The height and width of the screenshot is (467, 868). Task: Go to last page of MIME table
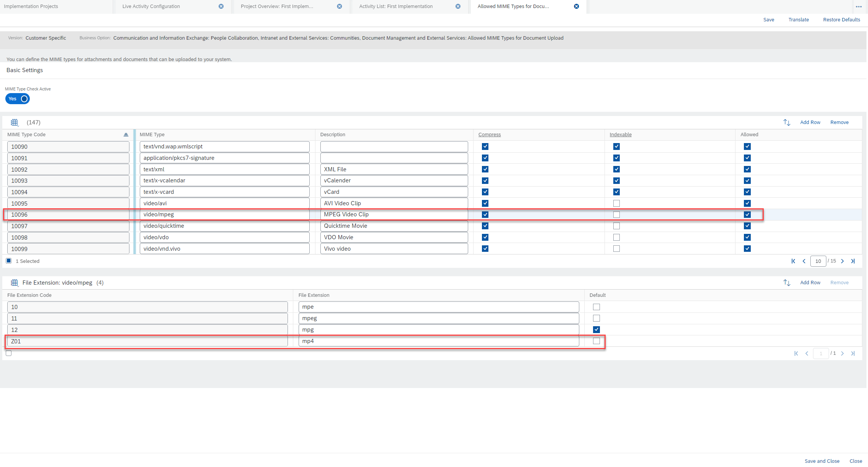coord(853,261)
